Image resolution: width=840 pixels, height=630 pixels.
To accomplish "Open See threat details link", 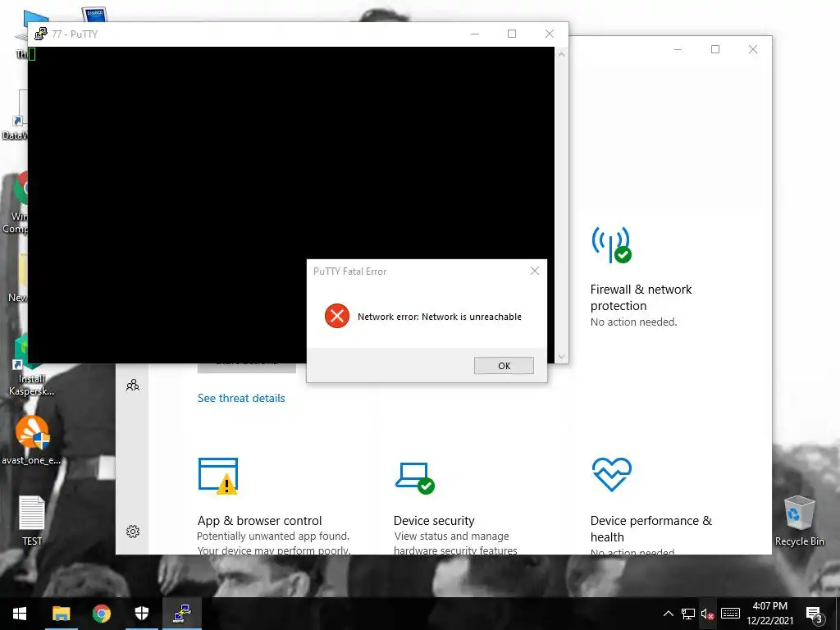I will [x=241, y=398].
